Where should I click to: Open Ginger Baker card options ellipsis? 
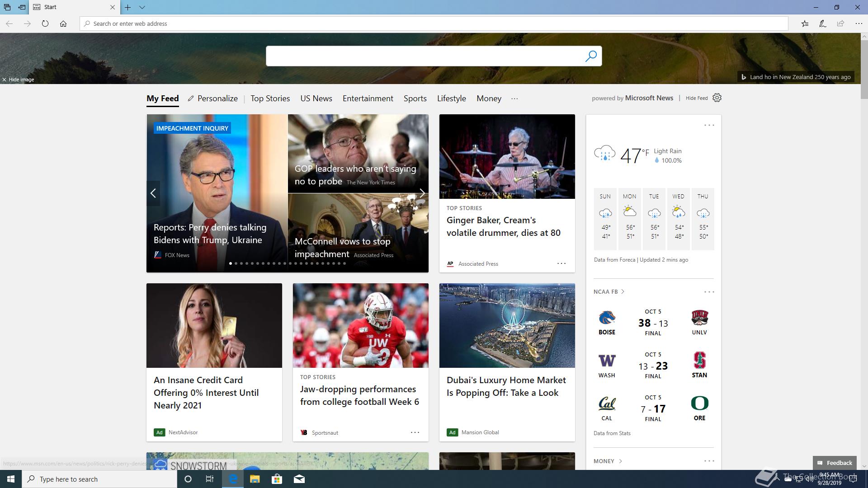point(561,263)
